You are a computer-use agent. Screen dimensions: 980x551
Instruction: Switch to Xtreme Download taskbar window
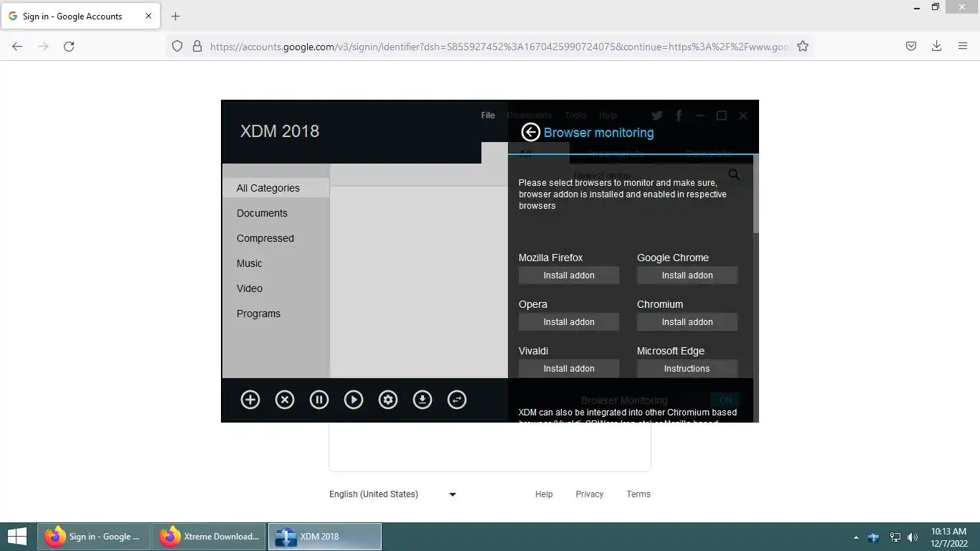pos(209,536)
